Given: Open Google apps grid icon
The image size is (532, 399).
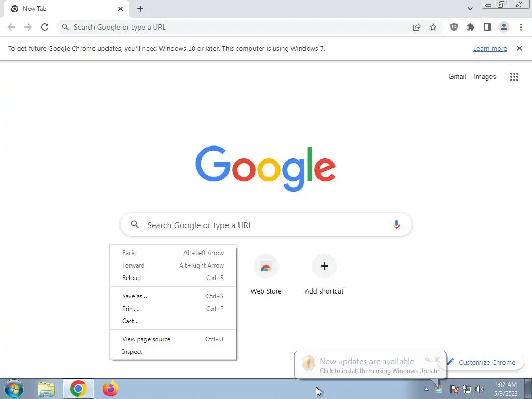Looking at the screenshot, I should point(514,77).
